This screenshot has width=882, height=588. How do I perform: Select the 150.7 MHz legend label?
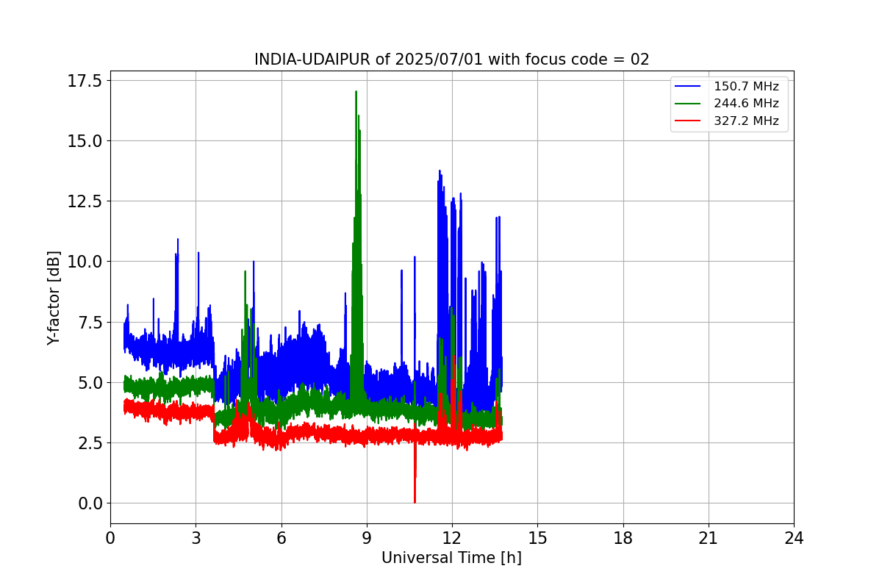click(746, 87)
